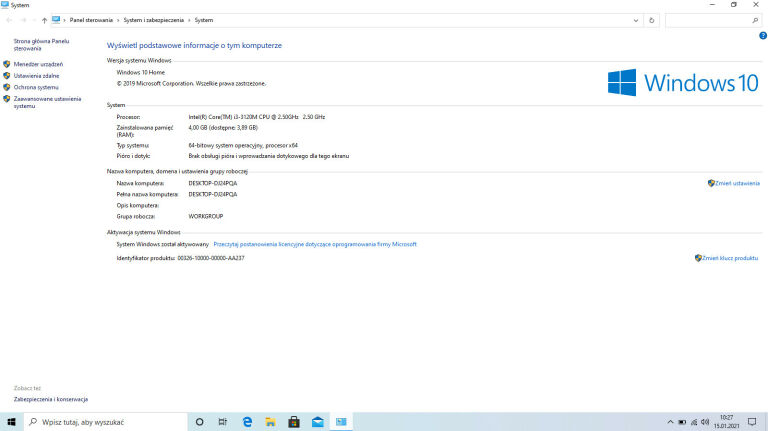This screenshot has height=431, width=768.
Task: Open the Windows Start menu
Action: pyautogui.click(x=11, y=422)
